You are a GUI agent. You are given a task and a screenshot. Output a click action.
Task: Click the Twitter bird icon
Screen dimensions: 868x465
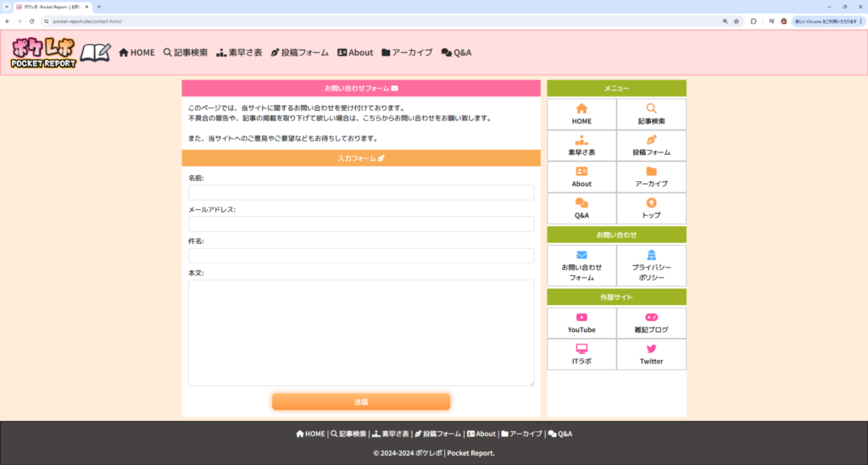click(651, 349)
